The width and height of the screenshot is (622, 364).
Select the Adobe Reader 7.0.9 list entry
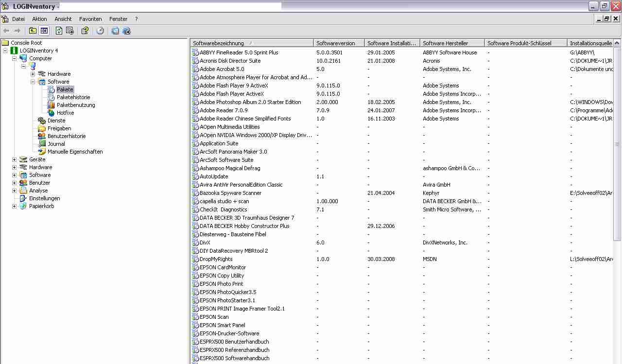224,110
